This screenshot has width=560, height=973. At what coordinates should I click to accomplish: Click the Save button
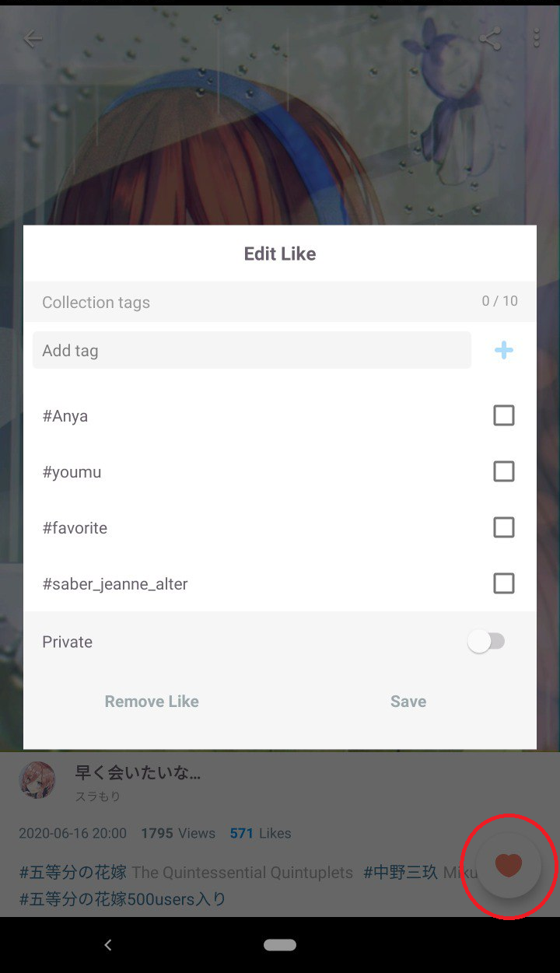point(408,701)
